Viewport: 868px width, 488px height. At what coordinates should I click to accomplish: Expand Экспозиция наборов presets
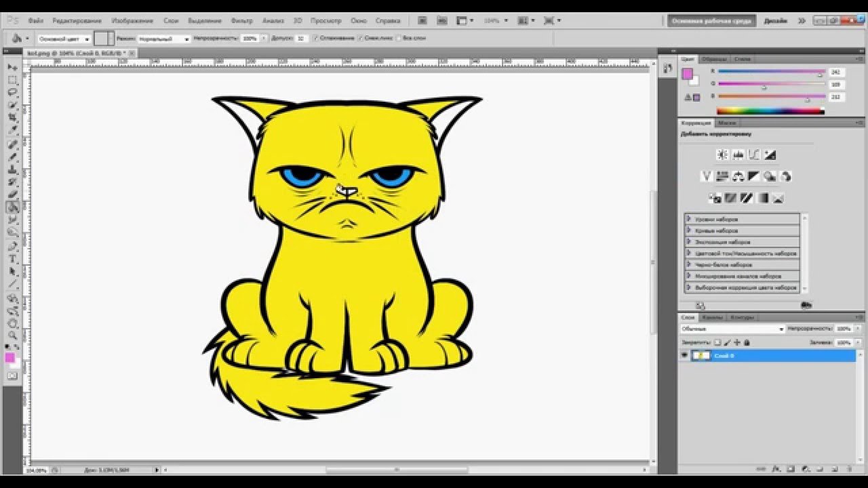click(x=688, y=241)
